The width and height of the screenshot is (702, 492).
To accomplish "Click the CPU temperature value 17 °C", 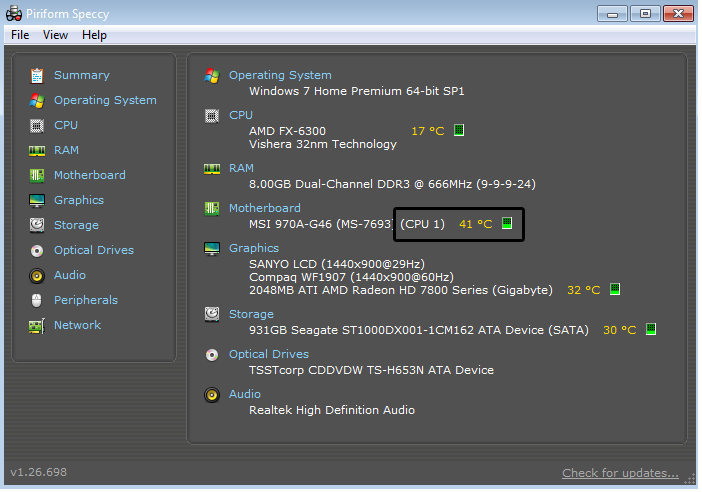I will [x=428, y=132].
